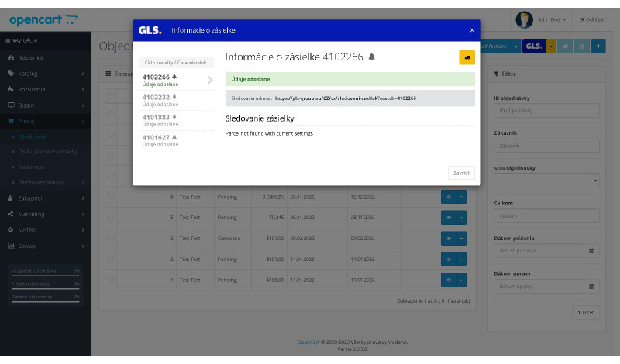Tick checkbox for order 6 row
Image resolution: width=620 pixels, height=364 pixels.
pos(111,197)
